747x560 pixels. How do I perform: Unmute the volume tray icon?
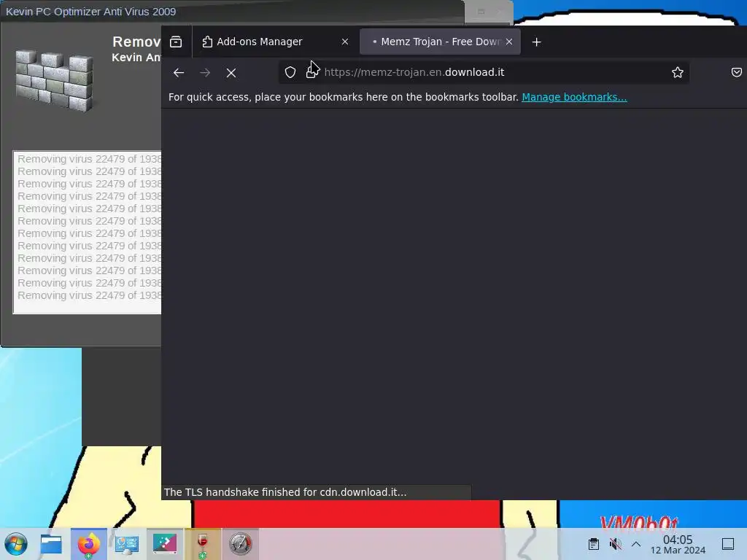coord(615,544)
